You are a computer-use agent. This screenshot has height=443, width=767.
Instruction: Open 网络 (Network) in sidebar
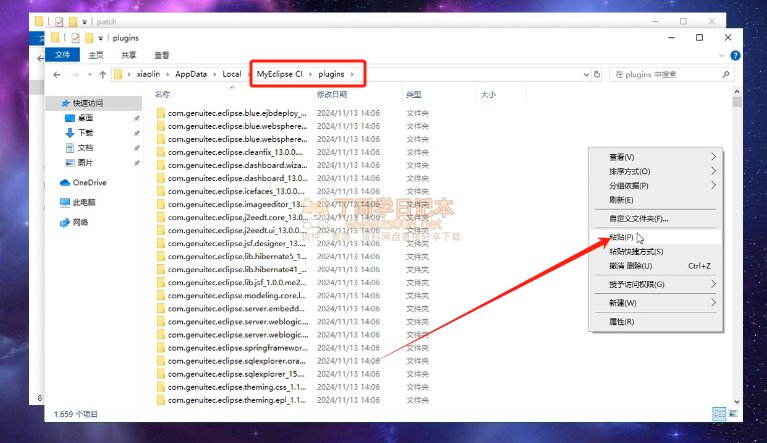click(x=79, y=222)
